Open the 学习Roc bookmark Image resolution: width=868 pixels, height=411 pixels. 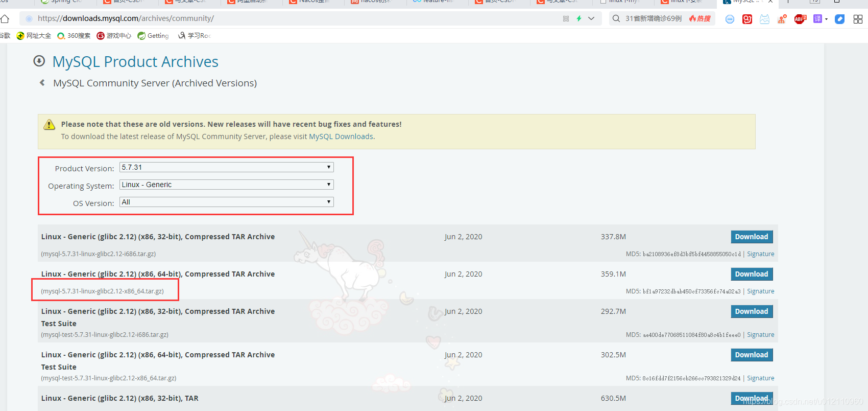pyautogui.click(x=195, y=35)
